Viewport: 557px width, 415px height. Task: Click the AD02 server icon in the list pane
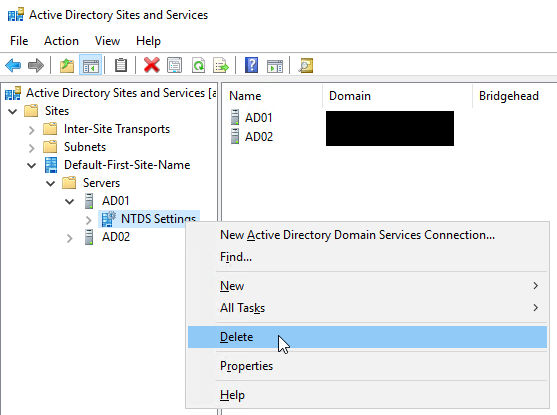coord(235,136)
